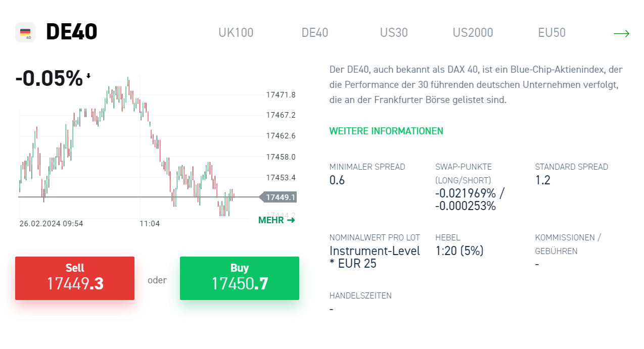Click the MINIMALER SPREAD value 0.6
The image size is (644, 349).
(336, 180)
